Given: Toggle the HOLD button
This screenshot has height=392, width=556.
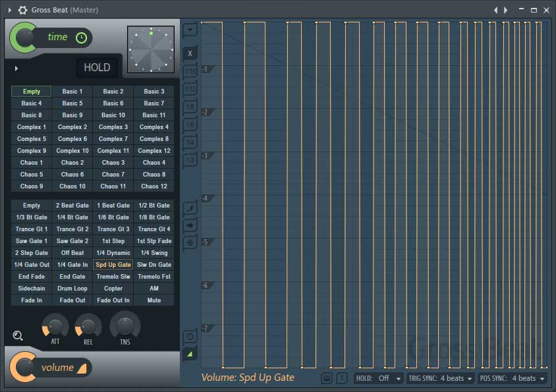Looking at the screenshot, I should tap(97, 67).
